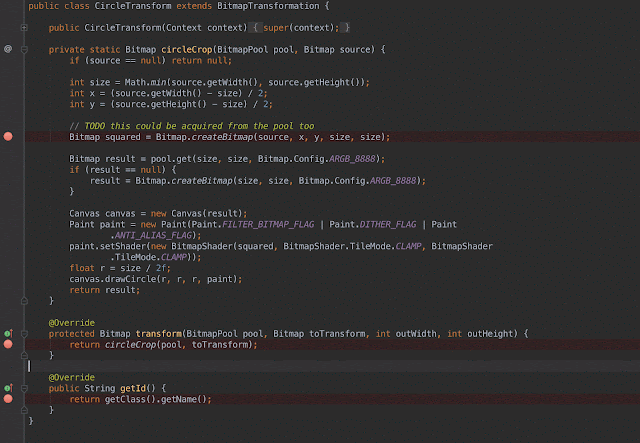640x443 pixels.
Task: Click ARGB_8888 in the pool.get line
Action: (352, 158)
